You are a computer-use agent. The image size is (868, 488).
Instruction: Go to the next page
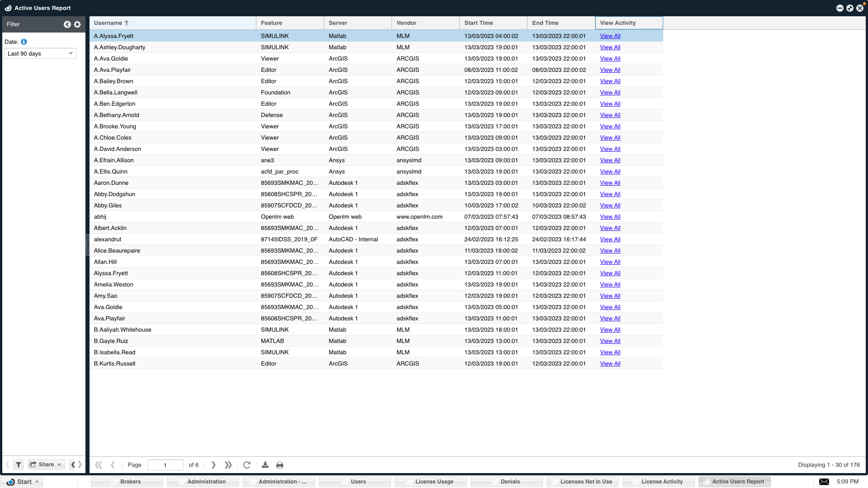tap(213, 465)
